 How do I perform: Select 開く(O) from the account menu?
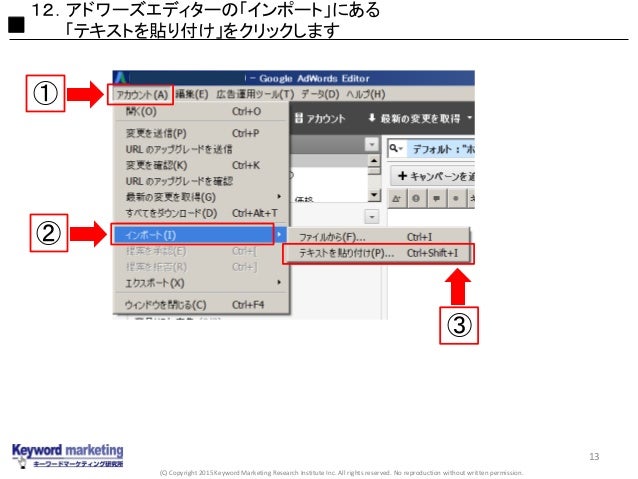[x=201, y=112]
